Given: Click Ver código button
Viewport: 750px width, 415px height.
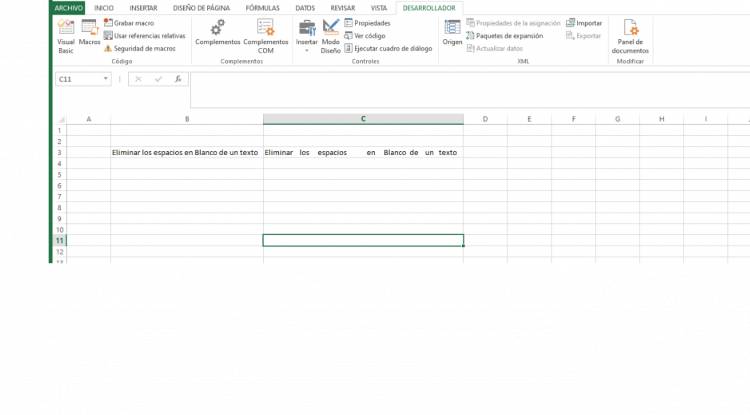Looking at the screenshot, I should (x=369, y=35).
